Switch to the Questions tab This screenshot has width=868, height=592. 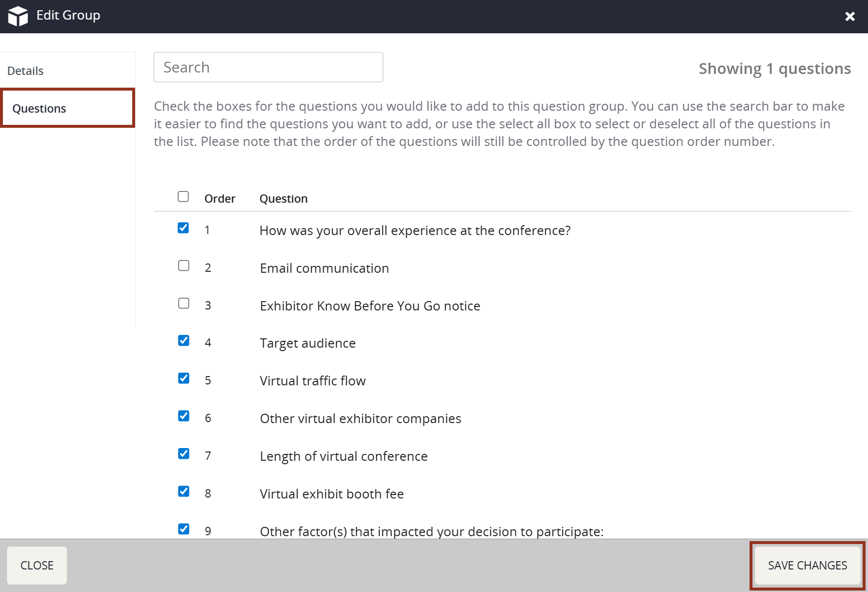point(68,108)
